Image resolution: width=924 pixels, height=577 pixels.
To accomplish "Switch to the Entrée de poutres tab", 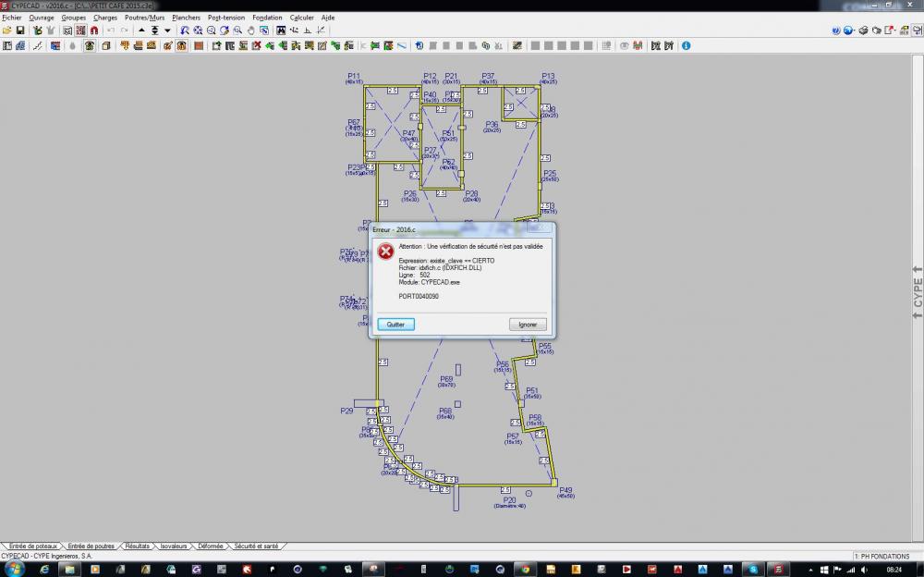I will coord(91,546).
